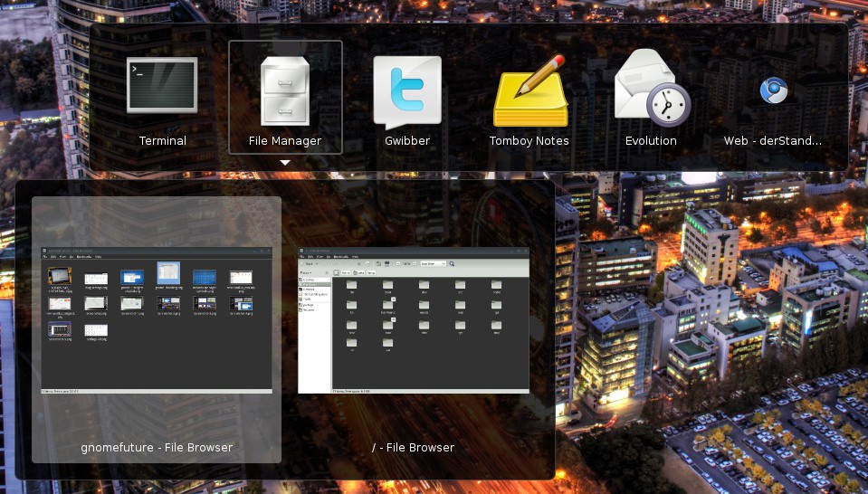The height and width of the screenshot is (494, 868).
Task: Select the / File Browser window thumbnail
Action: pyautogui.click(x=414, y=320)
